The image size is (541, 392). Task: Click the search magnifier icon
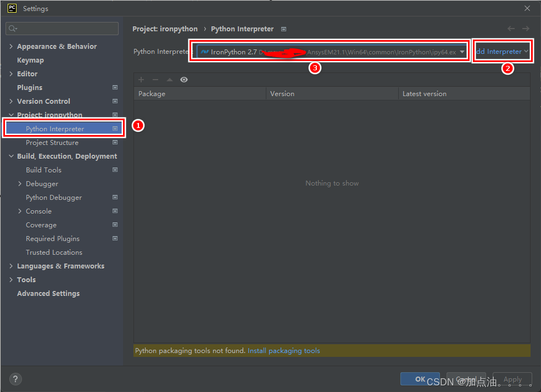tap(13, 28)
